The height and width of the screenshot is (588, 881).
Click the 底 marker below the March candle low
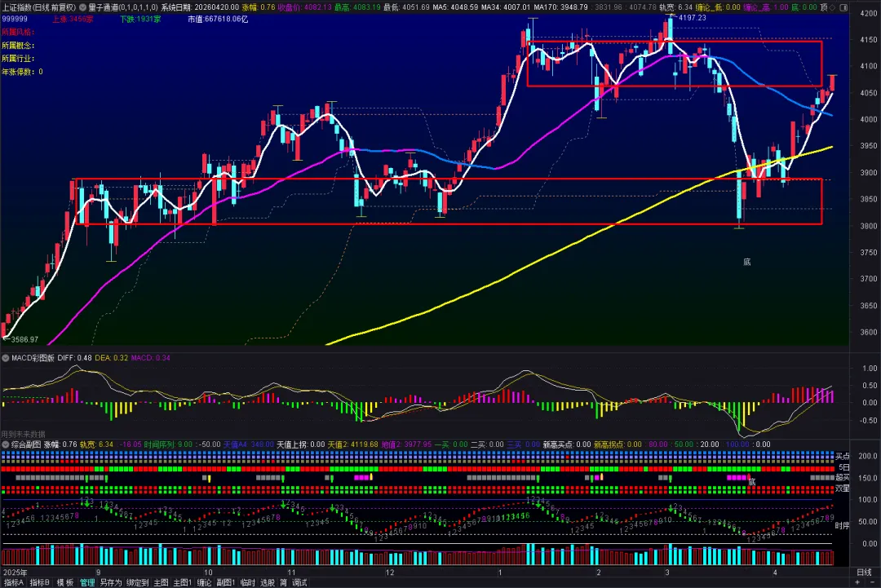[x=746, y=262]
